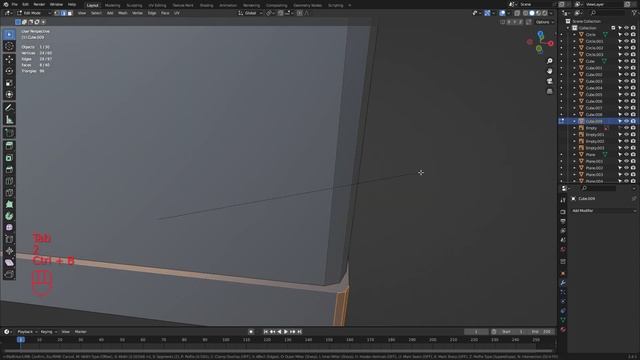This screenshot has height=360, width=640.
Task: Select the Move tool
Action: (9, 60)
